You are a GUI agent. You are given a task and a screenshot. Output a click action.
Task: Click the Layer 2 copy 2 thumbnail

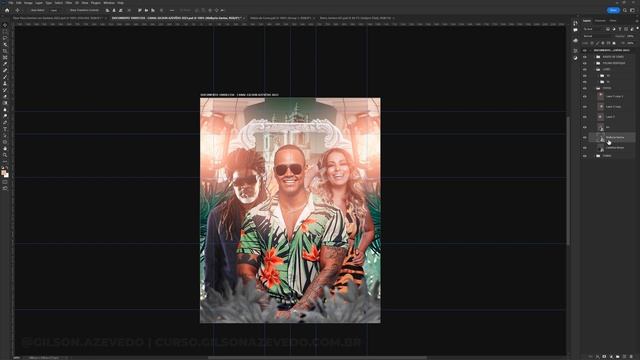pos(600,96)
